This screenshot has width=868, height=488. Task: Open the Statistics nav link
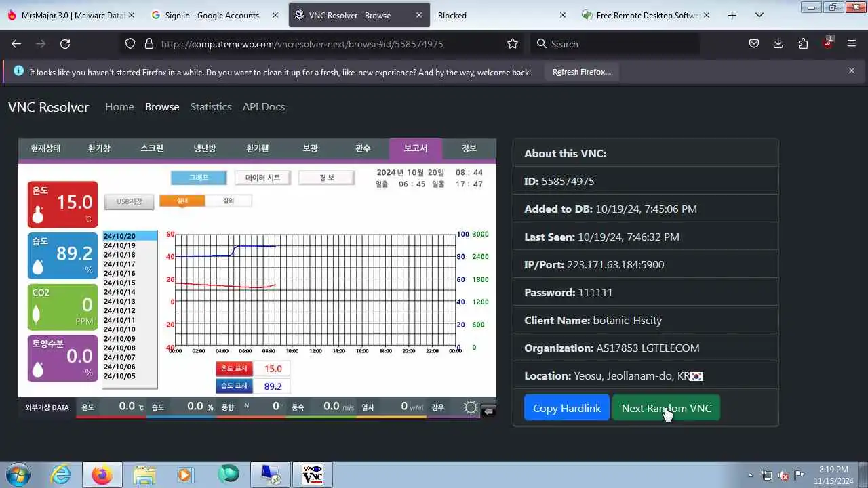(x=211, y=107)
